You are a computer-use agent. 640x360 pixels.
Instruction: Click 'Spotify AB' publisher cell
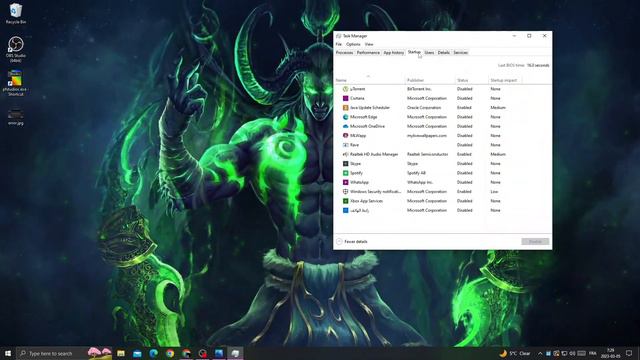pyautogui.click(x=416, y=173)
